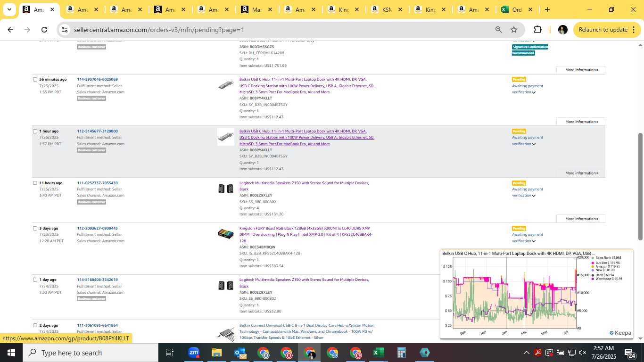This screenshot has height=362, width=644.
Task: Click the Keepa logo on the chart
Action: [620, 333]
